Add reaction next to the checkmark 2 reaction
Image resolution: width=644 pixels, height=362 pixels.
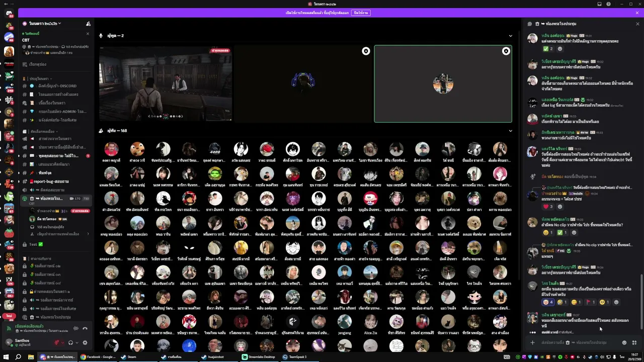[560, 49]
